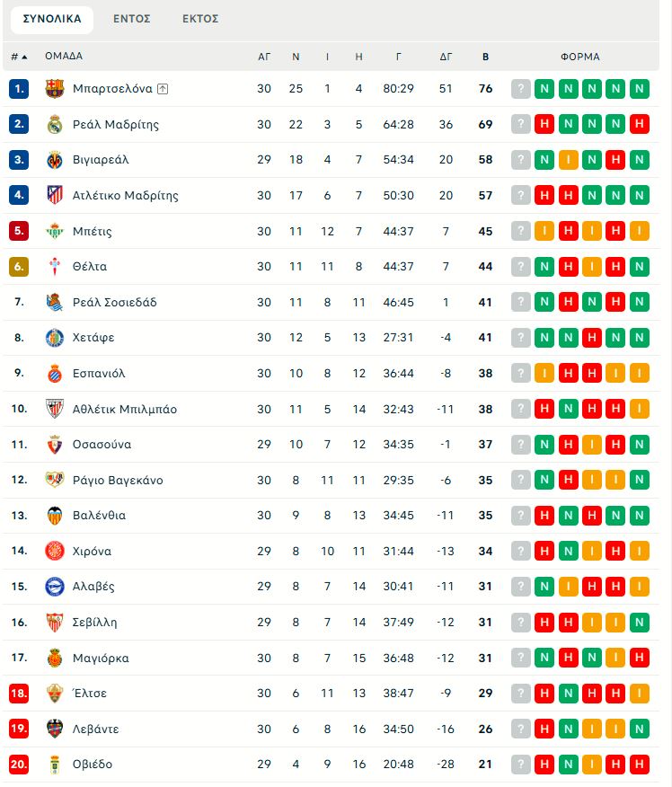Click the Valencia club crest icon
672x787 pixels.
click(x=55, y=516)
